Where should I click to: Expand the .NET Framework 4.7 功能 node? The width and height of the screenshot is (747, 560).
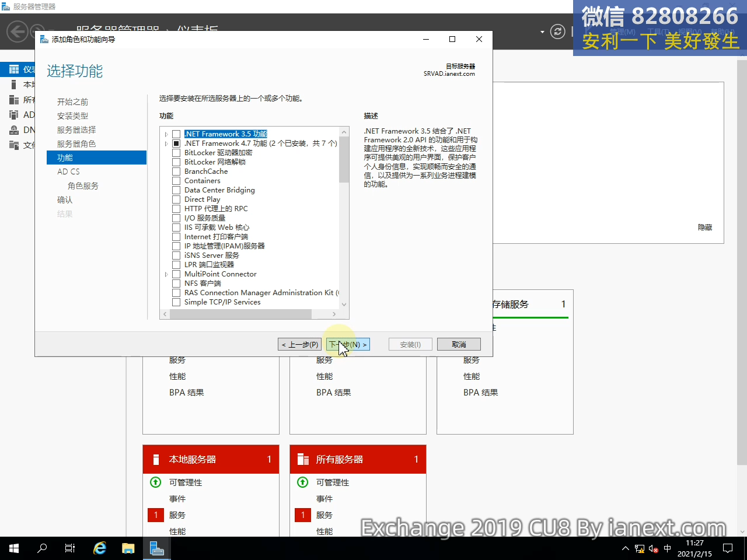(166, 143)
